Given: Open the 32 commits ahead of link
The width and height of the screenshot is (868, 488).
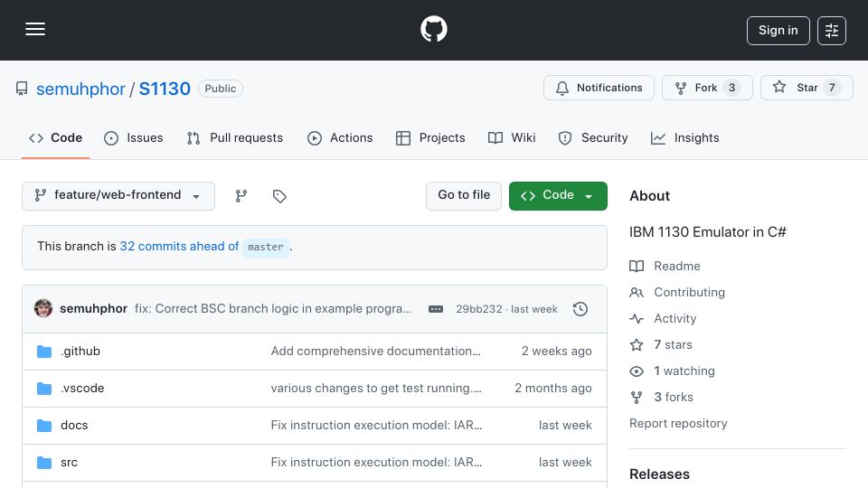Looking at the screenshot, I should coord(179,246).
